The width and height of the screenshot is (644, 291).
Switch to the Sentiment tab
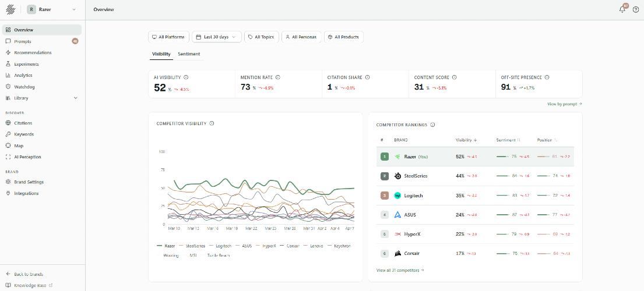[189, 54]
